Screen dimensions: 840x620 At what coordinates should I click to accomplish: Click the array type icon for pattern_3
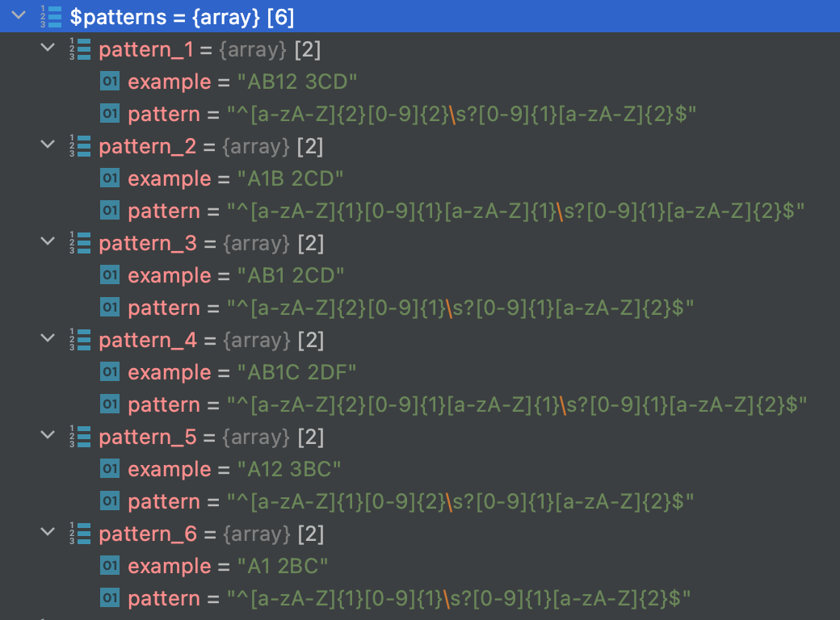82,242
